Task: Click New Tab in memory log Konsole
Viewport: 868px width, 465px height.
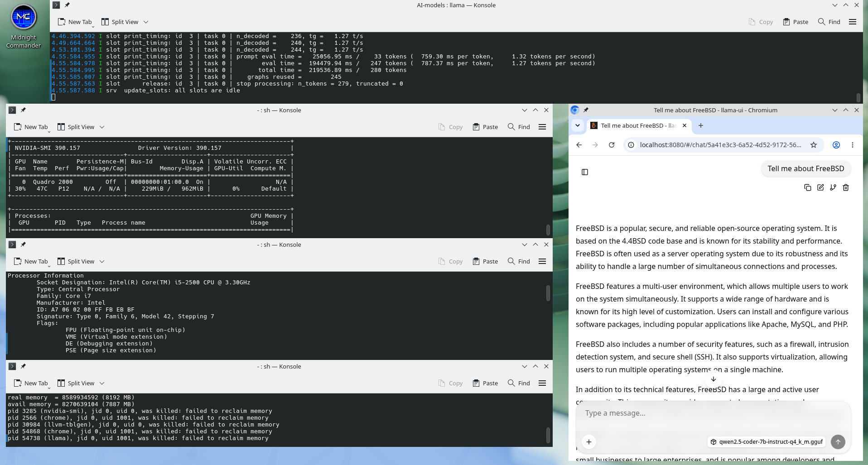Action: pos(31,383)
